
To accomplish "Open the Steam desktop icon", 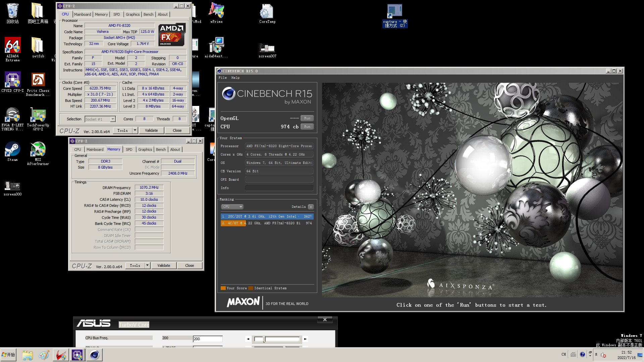I will pos(12,152).
